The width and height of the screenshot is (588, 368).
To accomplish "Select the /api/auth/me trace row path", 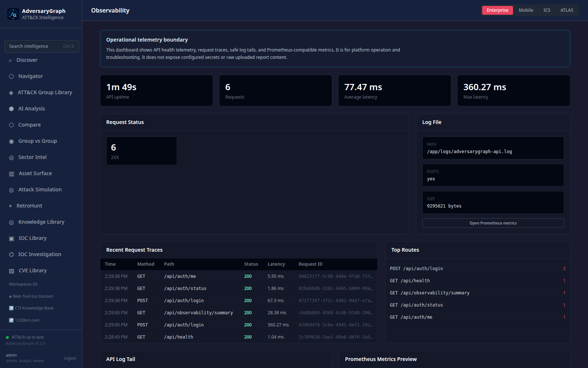I will point(180,276).
